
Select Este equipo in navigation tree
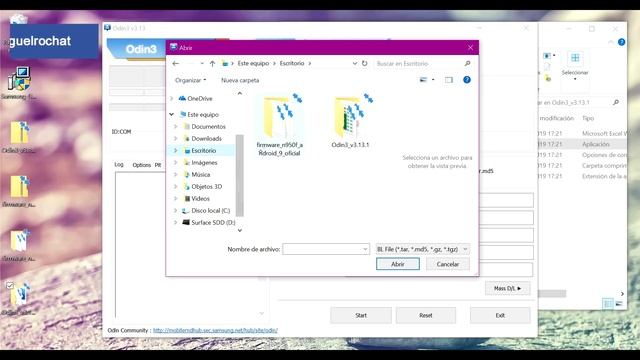203,115
